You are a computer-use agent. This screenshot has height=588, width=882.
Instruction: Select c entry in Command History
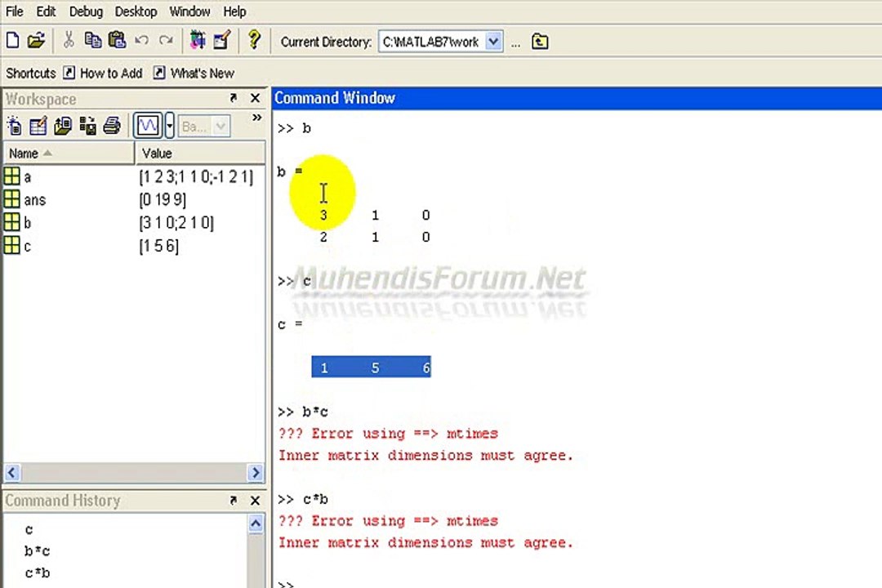(x=29, y=529)
